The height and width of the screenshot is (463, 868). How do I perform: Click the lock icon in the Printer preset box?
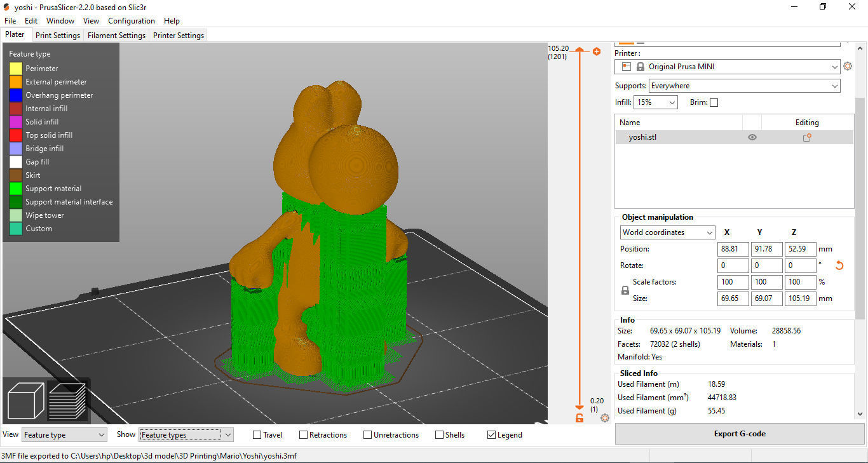pos(640,67)
